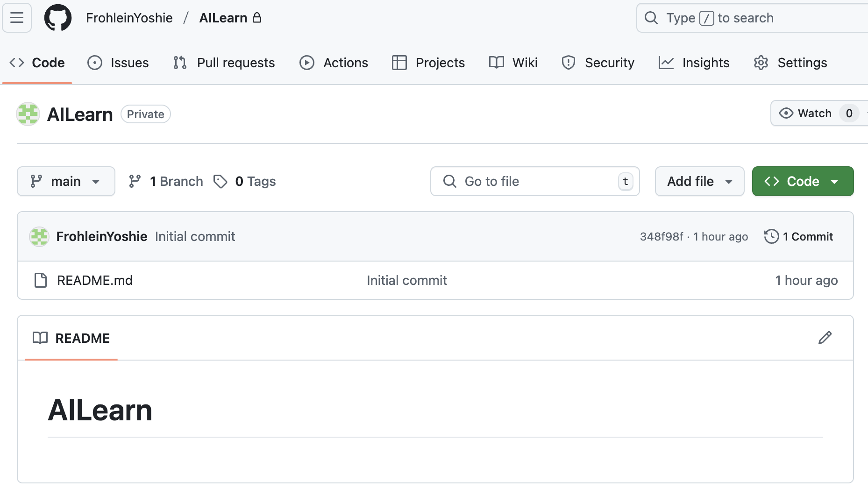Open Initial commit message in README.md row

(407, 280)
